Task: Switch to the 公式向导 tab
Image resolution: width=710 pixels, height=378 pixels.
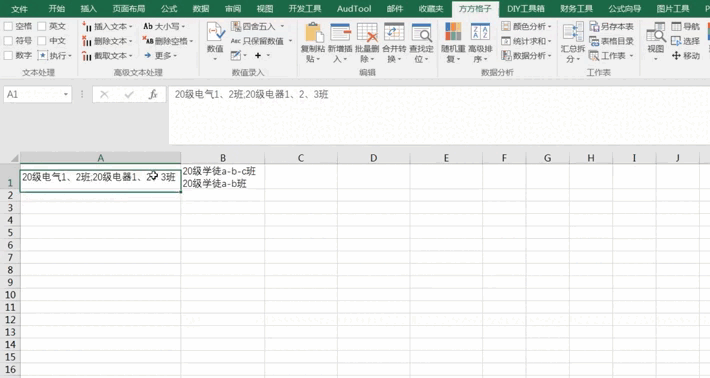Action: tap(624, 9)
